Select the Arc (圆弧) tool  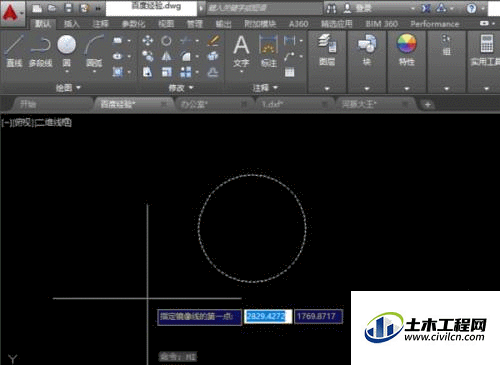[94, 52]
